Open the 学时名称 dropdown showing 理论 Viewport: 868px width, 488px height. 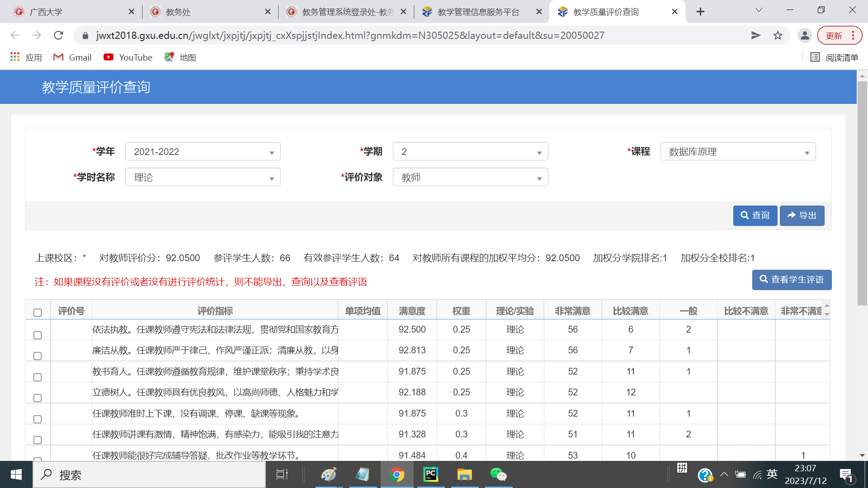[203, 177]
